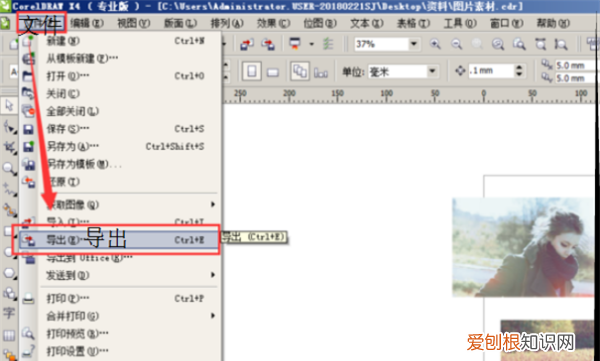Choose 另存为 menu entry
600x361 pixels.
pyautogui.click(x=72, y=146)
